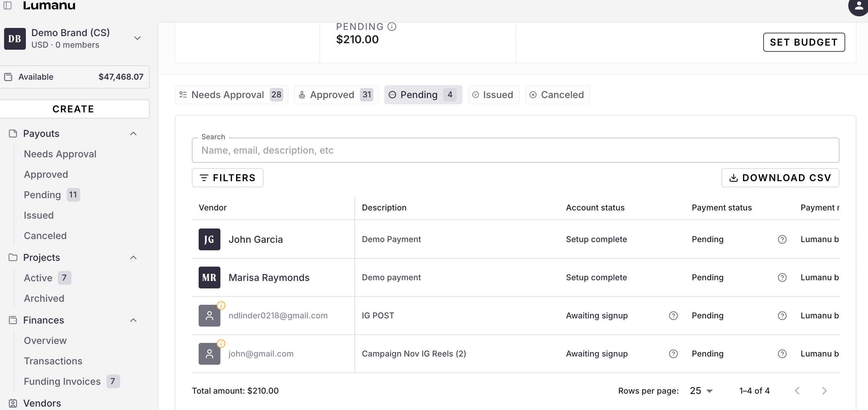Open the user profile avatar icon

(858, 5)
